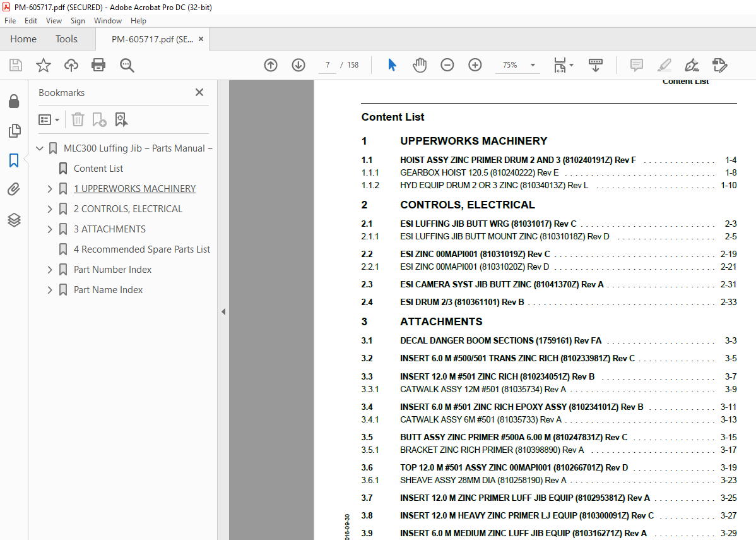Expand the Part Name Index bookmark

coord(50,290)
